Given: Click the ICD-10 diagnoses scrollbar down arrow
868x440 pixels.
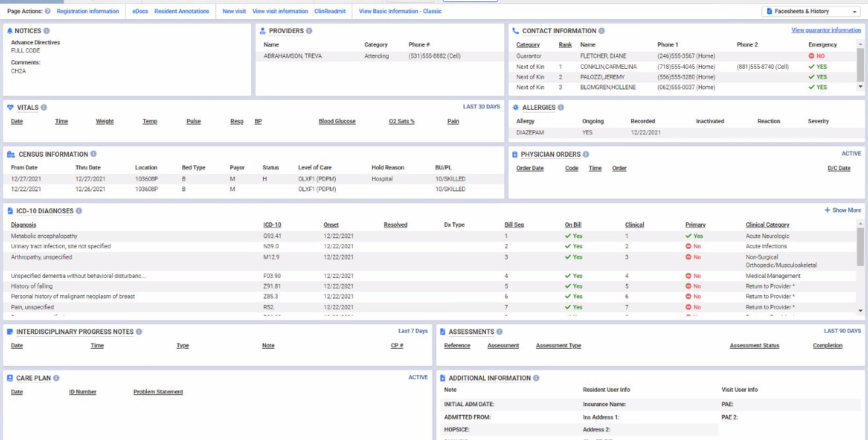Looking at the screenshot, I should coord(860,310).
